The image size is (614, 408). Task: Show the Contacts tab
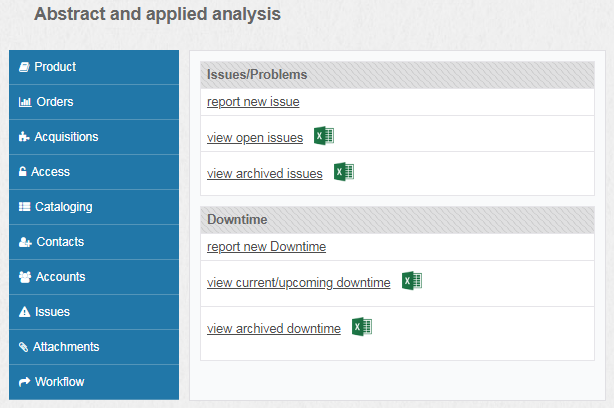tap(94, 242)
